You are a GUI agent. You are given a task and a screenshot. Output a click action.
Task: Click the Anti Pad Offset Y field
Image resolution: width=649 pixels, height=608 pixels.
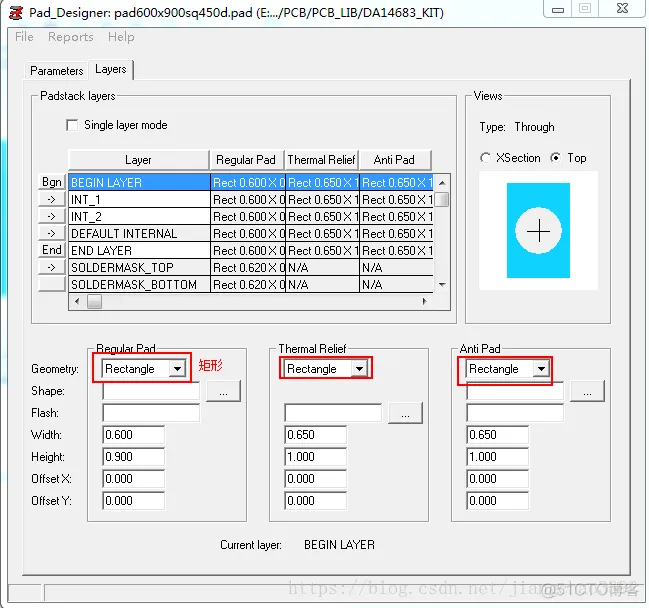(498, 501)
